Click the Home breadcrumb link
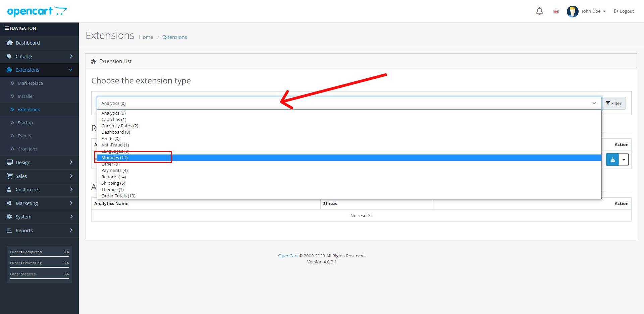The height and width of the screenshot is (314, 644). tap(146, 37)
